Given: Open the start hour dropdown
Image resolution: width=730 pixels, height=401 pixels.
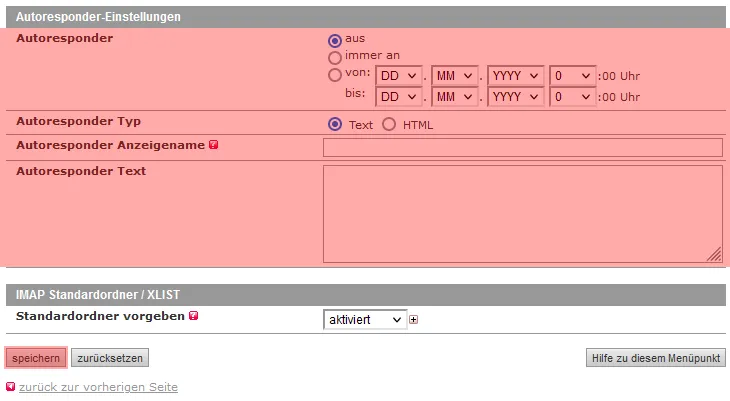Looking at the screenshot, I should (572, 76).
